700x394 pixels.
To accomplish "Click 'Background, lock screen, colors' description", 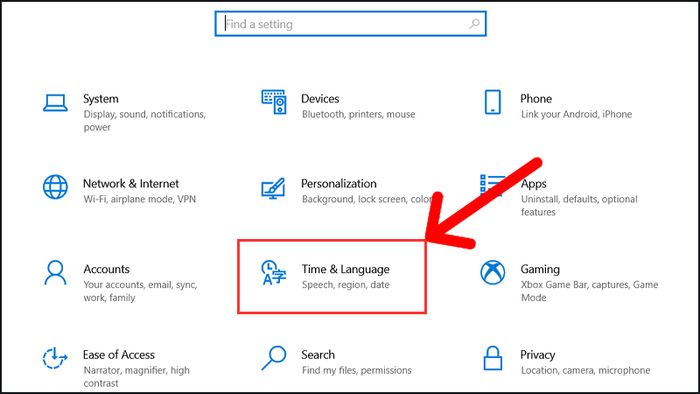I will [367, 199].
